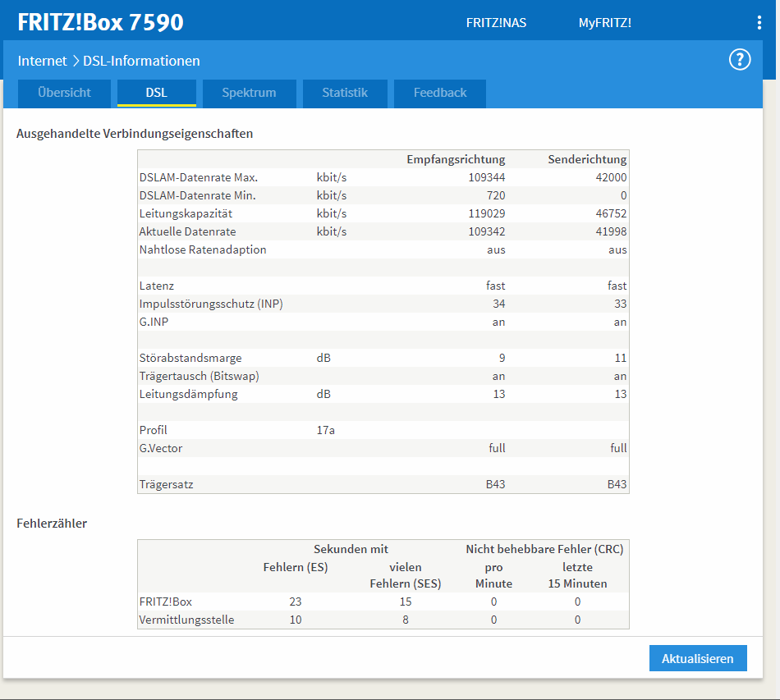Click the current rate value 41998
780x700 pixels.
[611, 231]
